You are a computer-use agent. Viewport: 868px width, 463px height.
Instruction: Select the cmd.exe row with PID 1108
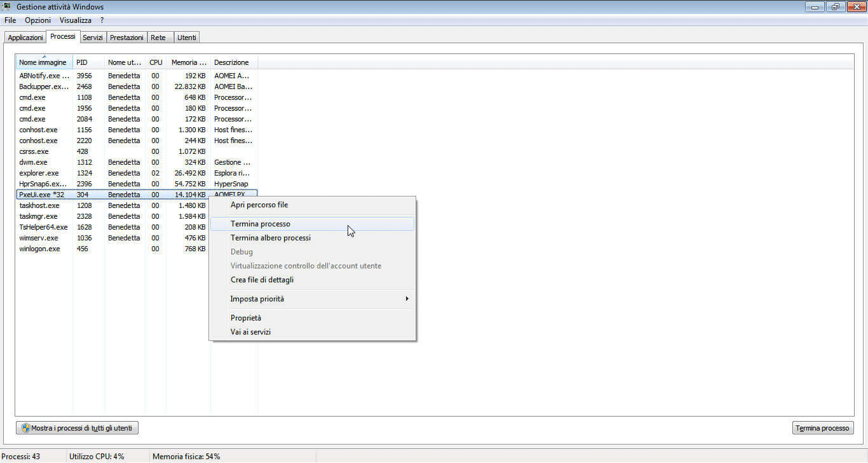tap(137, 97)
